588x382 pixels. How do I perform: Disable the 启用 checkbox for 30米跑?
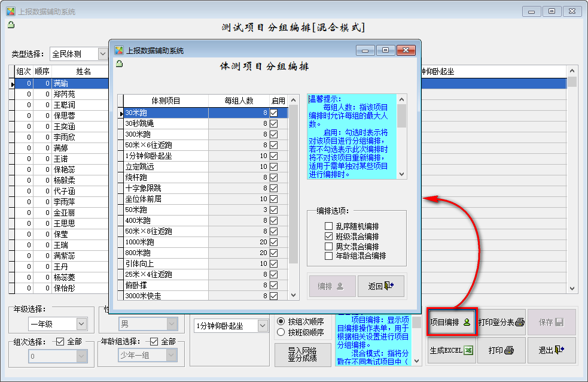pos(274,112)
